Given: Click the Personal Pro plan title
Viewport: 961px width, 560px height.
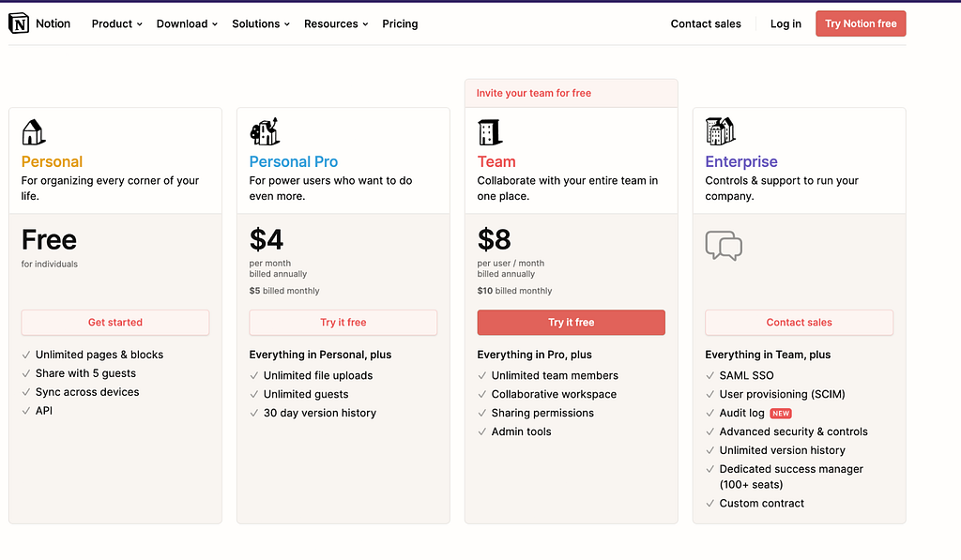Looking at the screenshot, I should click(x=294, y=161).
